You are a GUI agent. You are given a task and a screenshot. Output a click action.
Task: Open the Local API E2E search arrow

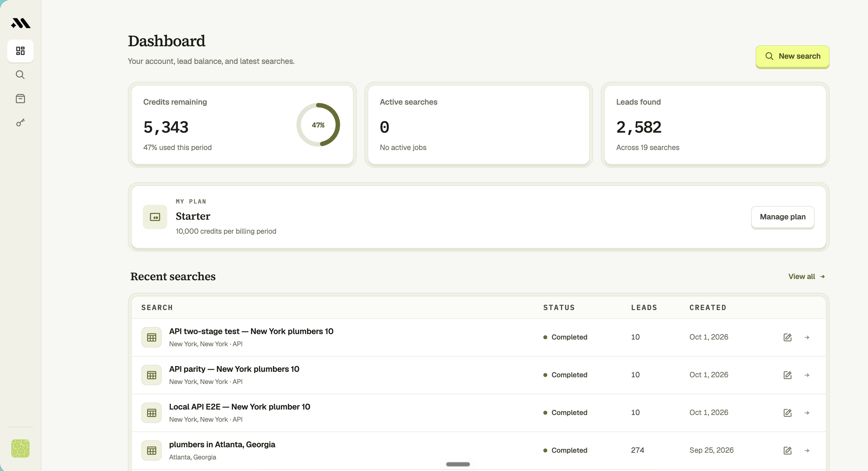pyautogui.click(x=807, y=413)
